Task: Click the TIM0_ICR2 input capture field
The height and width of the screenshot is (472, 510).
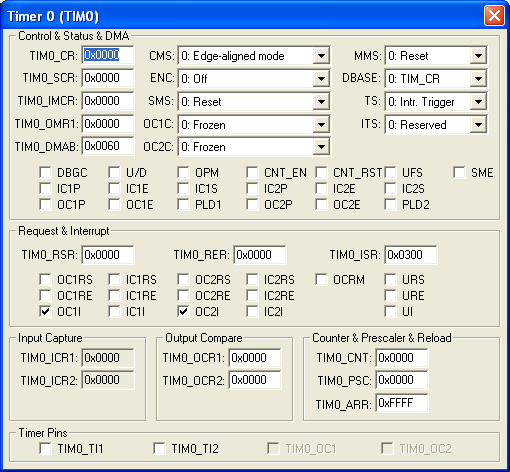Action: point(108,380)
